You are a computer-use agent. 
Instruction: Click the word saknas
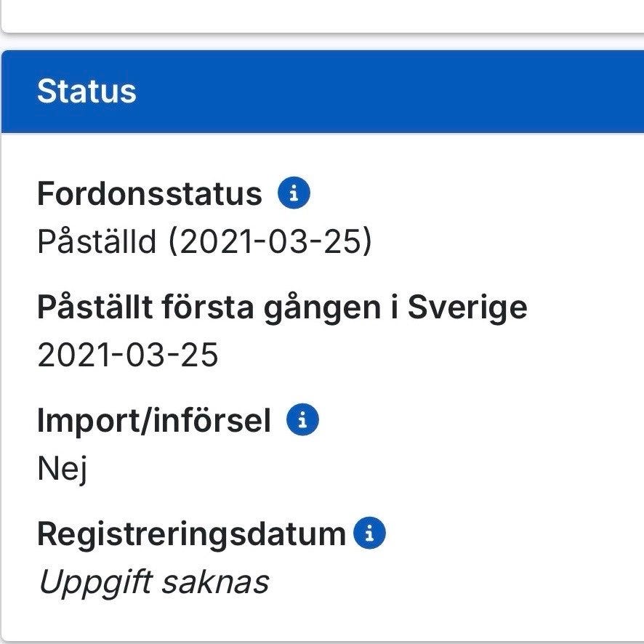[215, 582]
